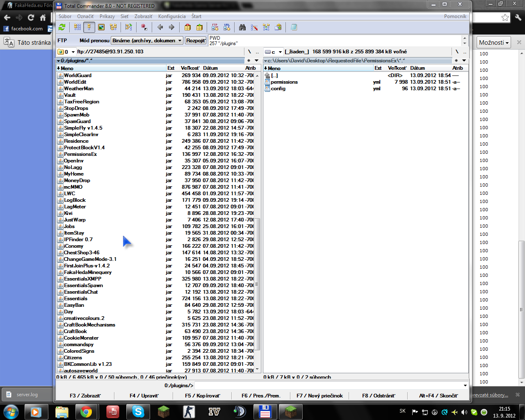Open the Zobraziť menu
The height and width of the screenshot is (420, 525).
(144, 16)
